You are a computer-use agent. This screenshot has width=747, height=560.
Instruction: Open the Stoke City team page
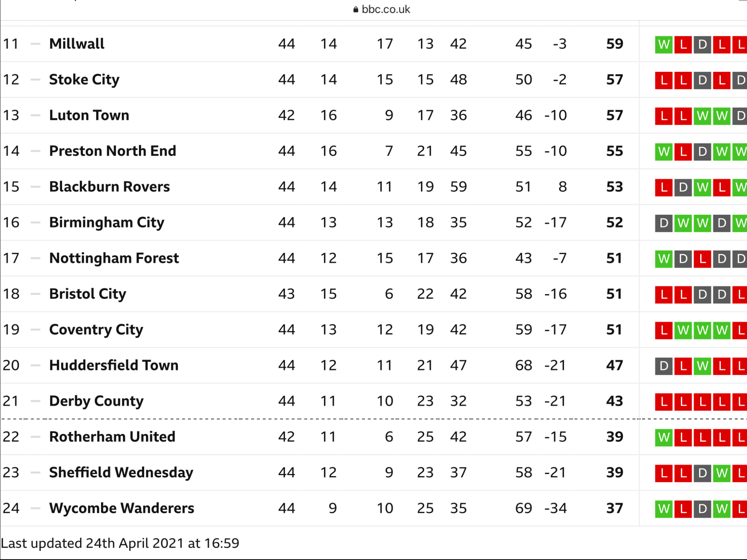click(84, 80)
